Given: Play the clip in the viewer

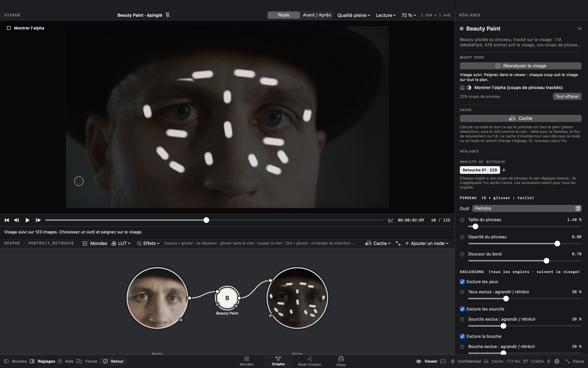Looking at the screenshot, I should [27, 220].
